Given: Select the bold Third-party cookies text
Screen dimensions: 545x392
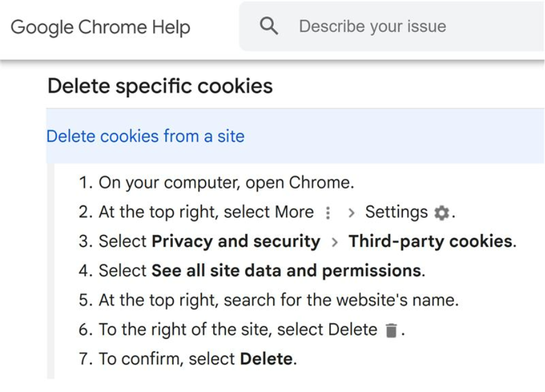Looking at the screenshot, I should click(x=431, y=241).
